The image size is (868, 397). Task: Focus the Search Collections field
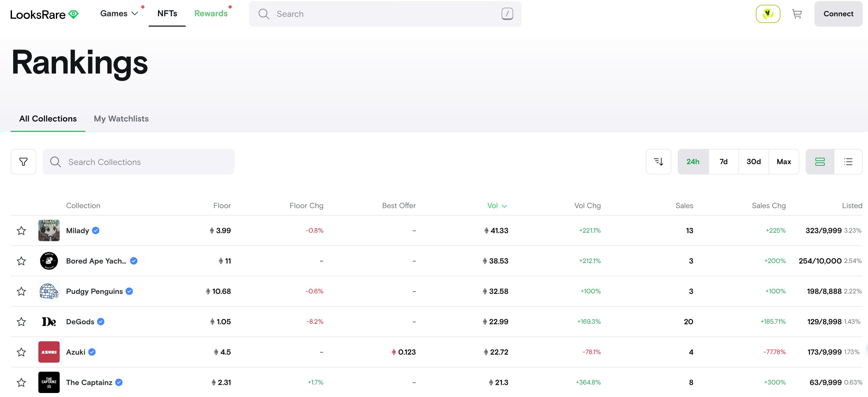pyautogui.click(x=139, y=162)
